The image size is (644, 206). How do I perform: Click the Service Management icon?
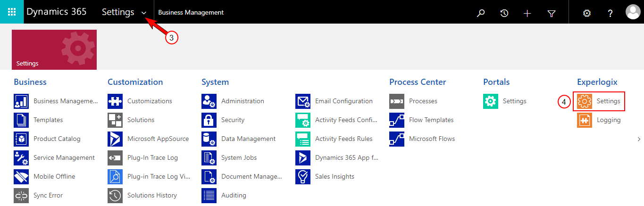21,158
